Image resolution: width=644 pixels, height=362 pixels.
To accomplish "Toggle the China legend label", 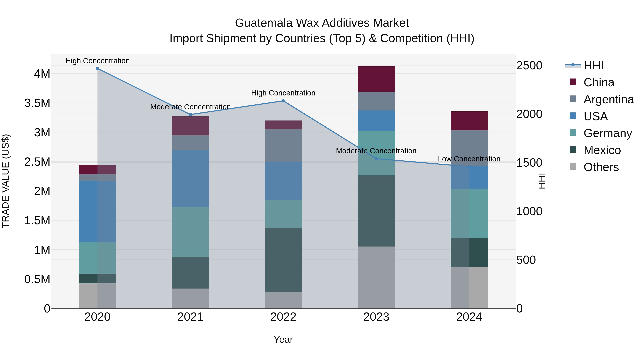I will point(599,82).
